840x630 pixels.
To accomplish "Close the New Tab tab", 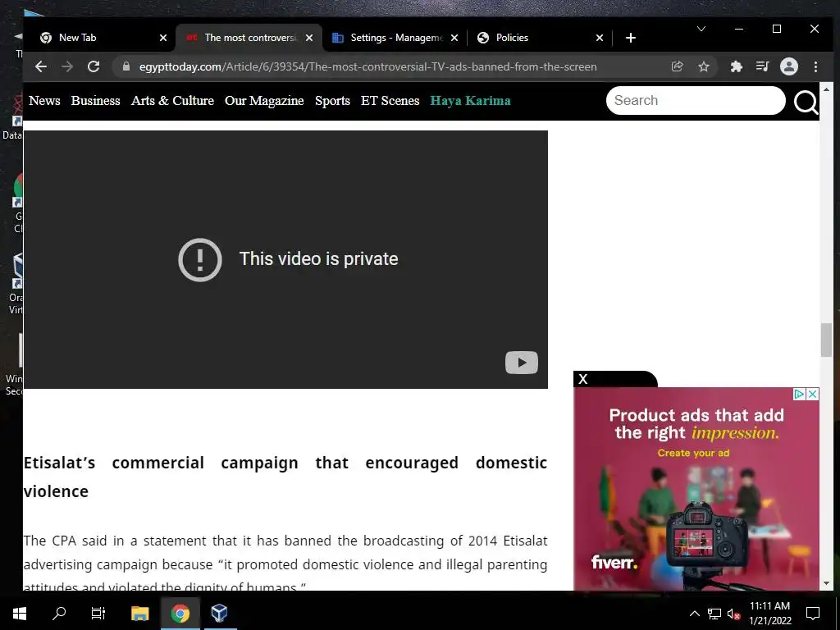I will tap(163, 38).
